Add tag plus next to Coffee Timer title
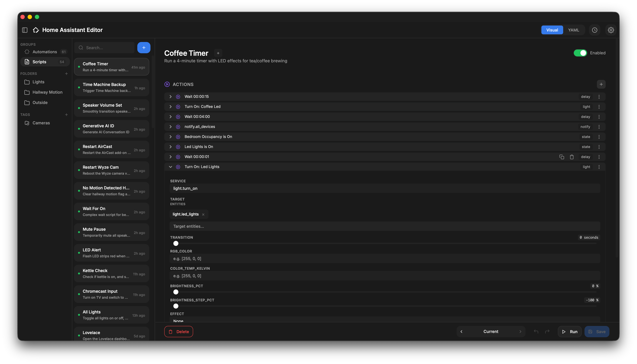637x364 pixels. pos(218,53)
